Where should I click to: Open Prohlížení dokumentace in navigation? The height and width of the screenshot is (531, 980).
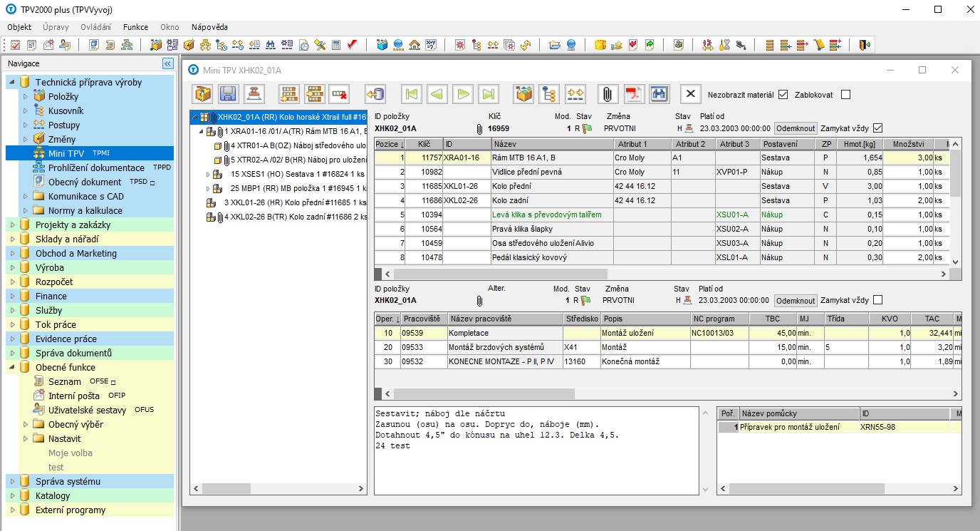[96, 167]
